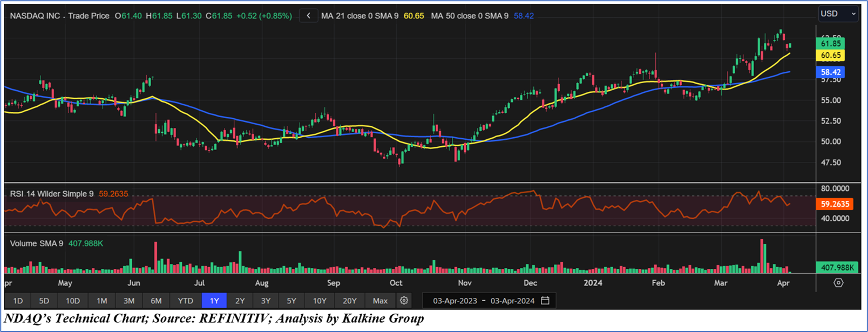
Task: Click the yellow 60.65 MA price tag
Action: click(x=831, y=56)
